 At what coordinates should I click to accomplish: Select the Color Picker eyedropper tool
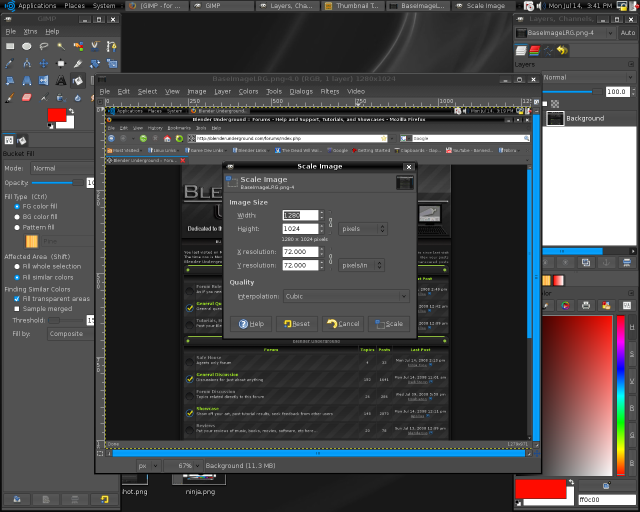[10, 63]
